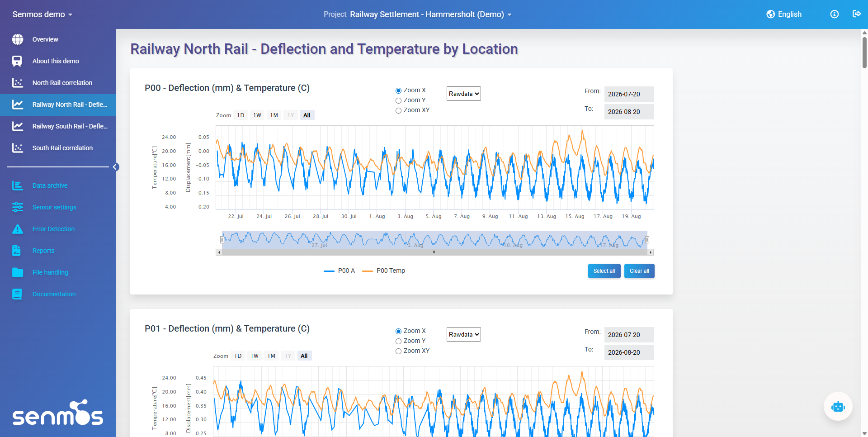The height and width of the screenshot is (437, 868).
Task: Click the Senmos logo
Action: pos(58,413)
